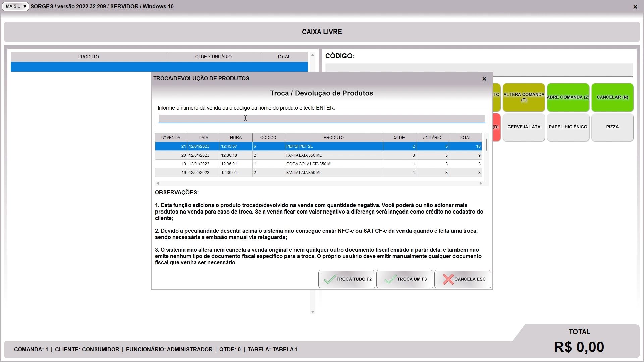The width and height of the screenshot is (644, 362).
Task: Click PRODUTO header in main item list
Action: coord(89,57)
